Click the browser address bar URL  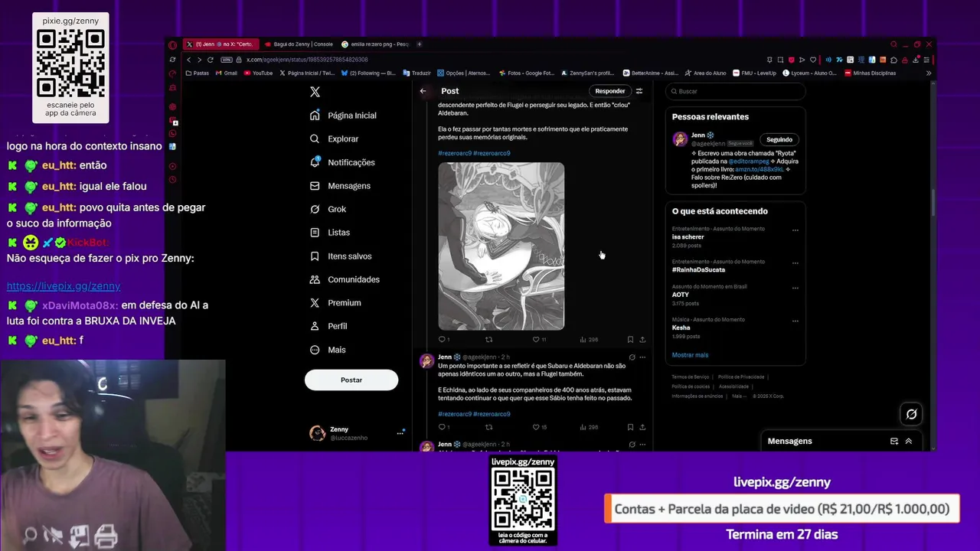(307, 60)
